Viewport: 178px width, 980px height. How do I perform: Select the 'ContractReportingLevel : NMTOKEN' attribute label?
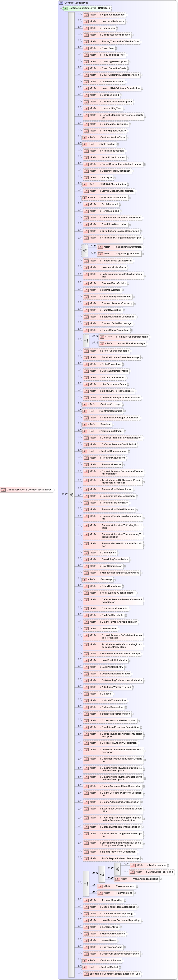[89, 8]
